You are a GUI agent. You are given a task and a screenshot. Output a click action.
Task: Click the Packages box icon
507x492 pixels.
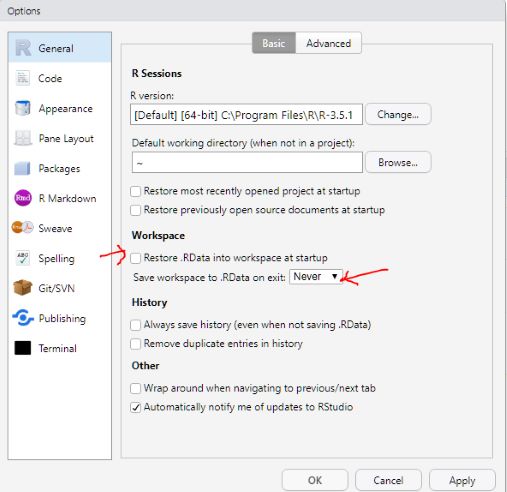click(23, 168)
